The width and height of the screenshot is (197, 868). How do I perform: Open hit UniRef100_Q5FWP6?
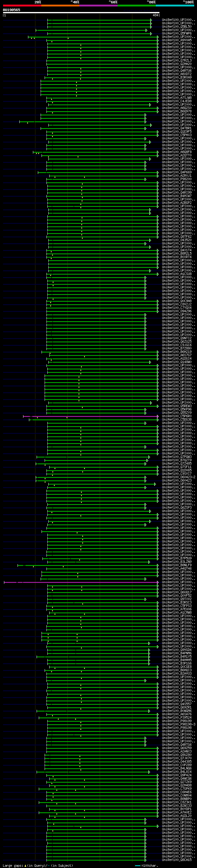pos(177,33)
